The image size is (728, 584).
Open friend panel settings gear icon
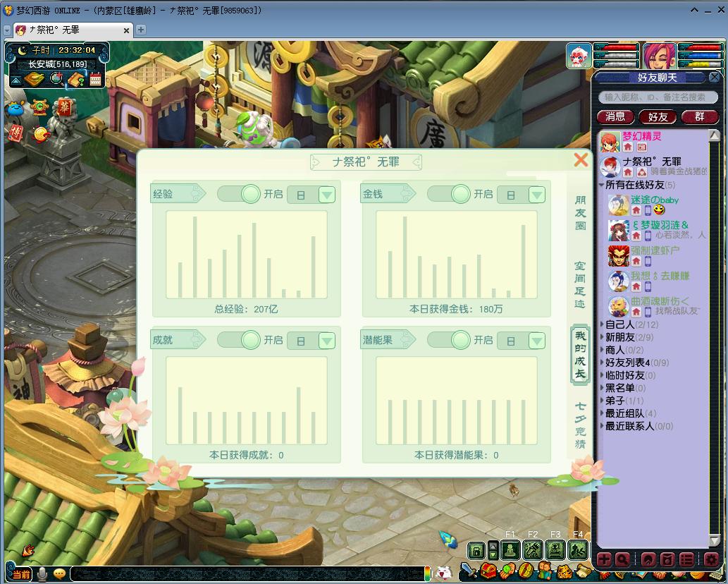pos(711,560)
